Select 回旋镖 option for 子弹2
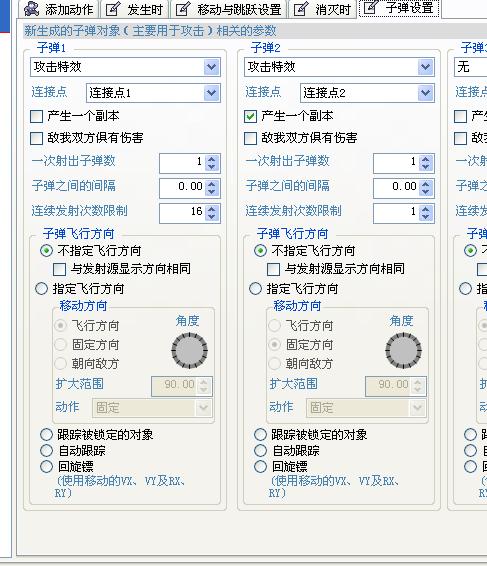This screenshot has height=566, width=487. [x=261, y=466]
